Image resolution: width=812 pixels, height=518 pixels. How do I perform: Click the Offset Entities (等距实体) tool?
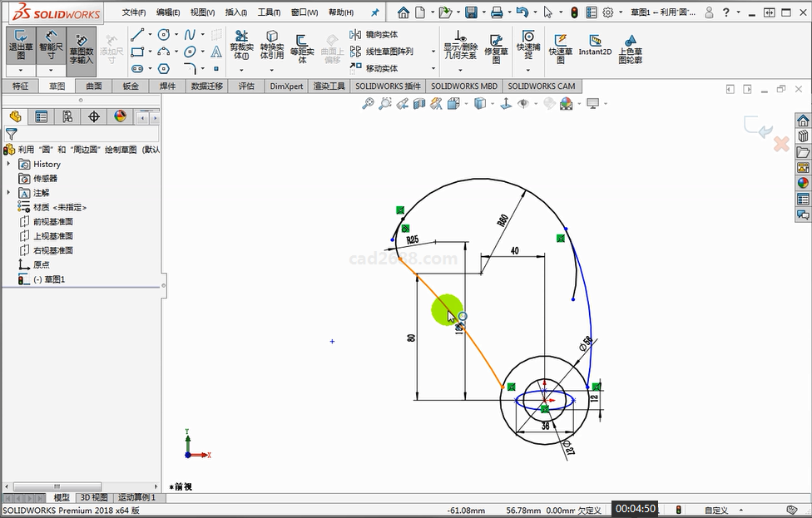[x=302, y=48]
